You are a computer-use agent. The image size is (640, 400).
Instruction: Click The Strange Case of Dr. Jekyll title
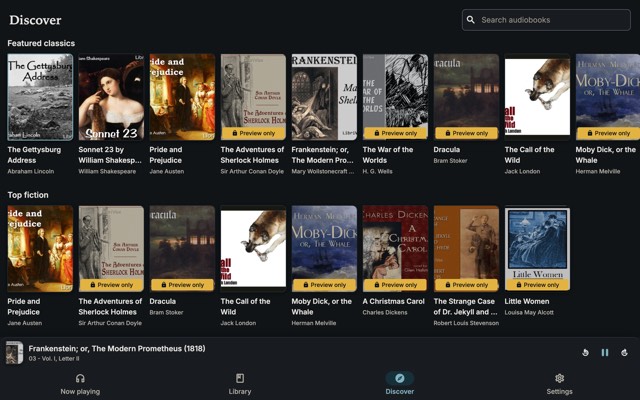click(x=465, y=307)
